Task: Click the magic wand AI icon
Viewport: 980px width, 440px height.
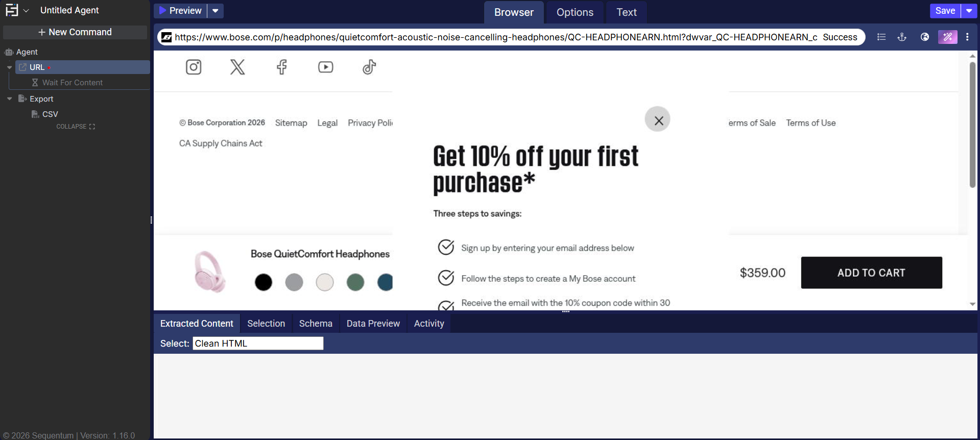Action: pos(948,37)
